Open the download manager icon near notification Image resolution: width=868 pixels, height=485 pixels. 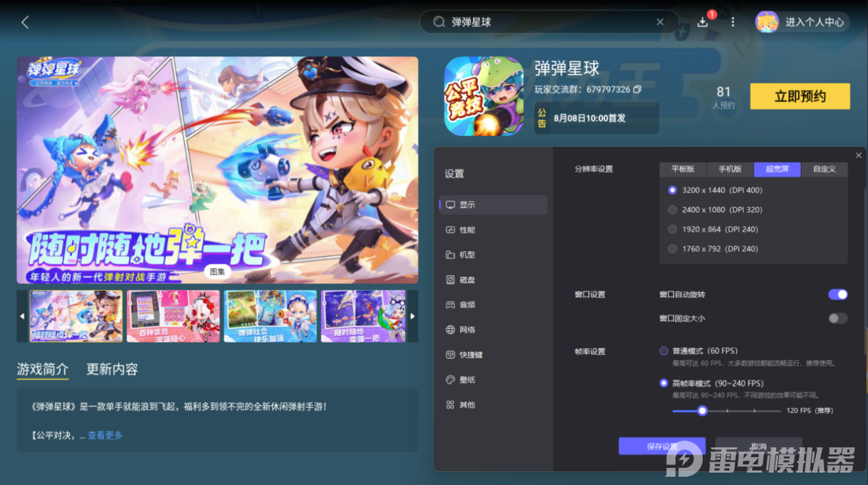click(701, 21)
